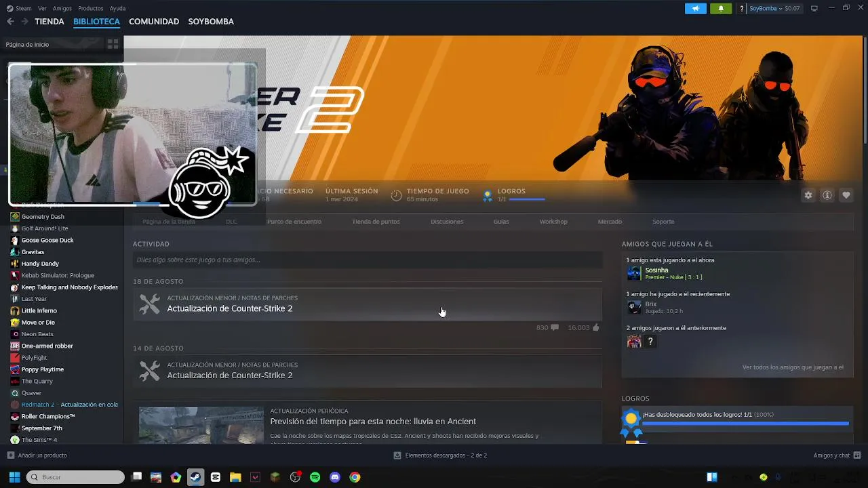Click the Ancient map news thumbnail
The height and width of the screenshot is (488, 868).
pos(201,425)
